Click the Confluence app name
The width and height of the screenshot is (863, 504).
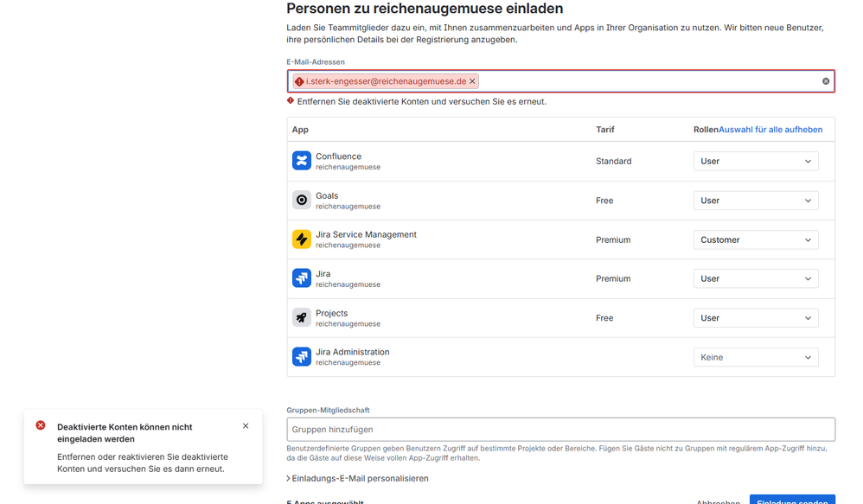tap(338, 156)
